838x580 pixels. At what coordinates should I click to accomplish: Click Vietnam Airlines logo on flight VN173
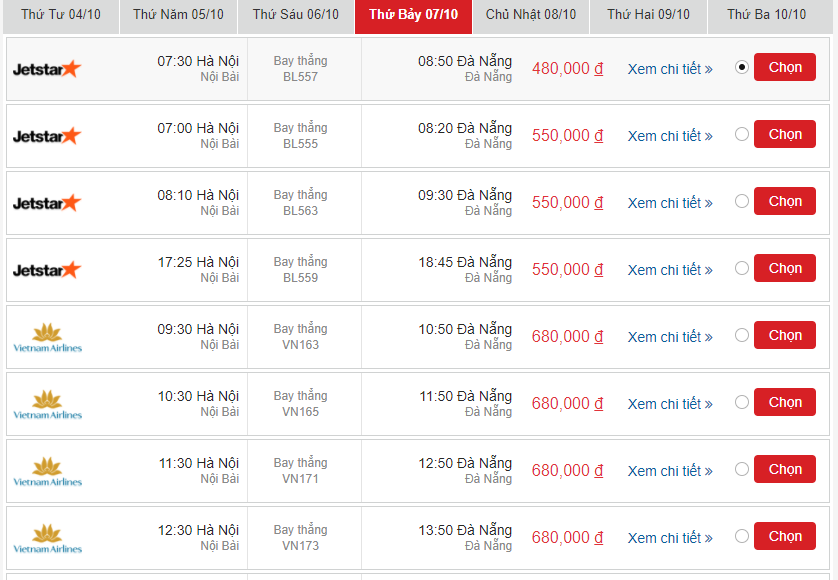pos(47,538)
